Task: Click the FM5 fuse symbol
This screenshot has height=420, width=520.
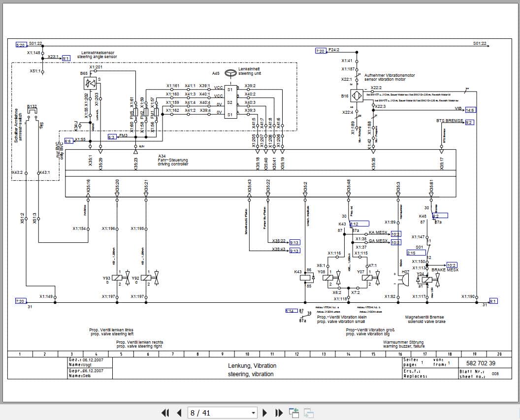Action: coord(135,112)
